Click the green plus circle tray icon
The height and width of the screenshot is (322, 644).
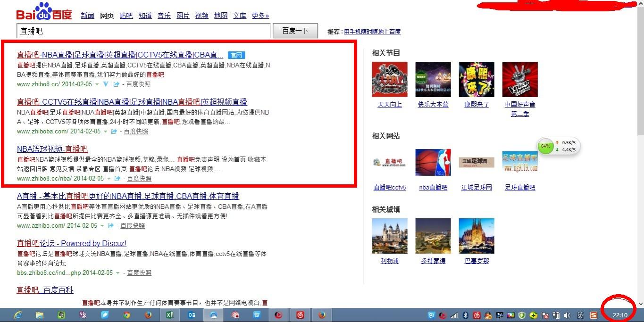click(534, 315)
